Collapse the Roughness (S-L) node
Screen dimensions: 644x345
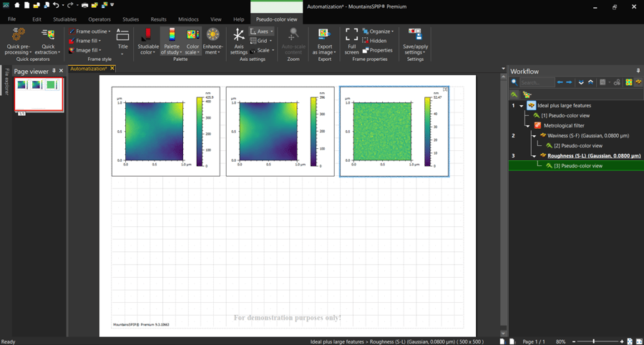coord(534,155)
